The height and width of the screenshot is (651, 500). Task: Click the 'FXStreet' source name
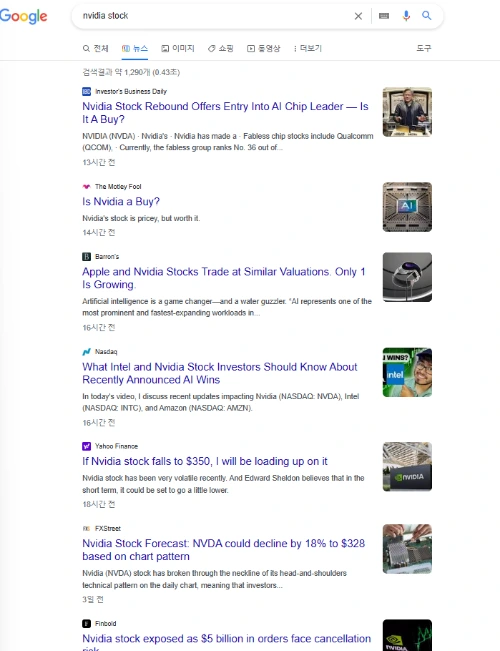(x=108, y=529)
